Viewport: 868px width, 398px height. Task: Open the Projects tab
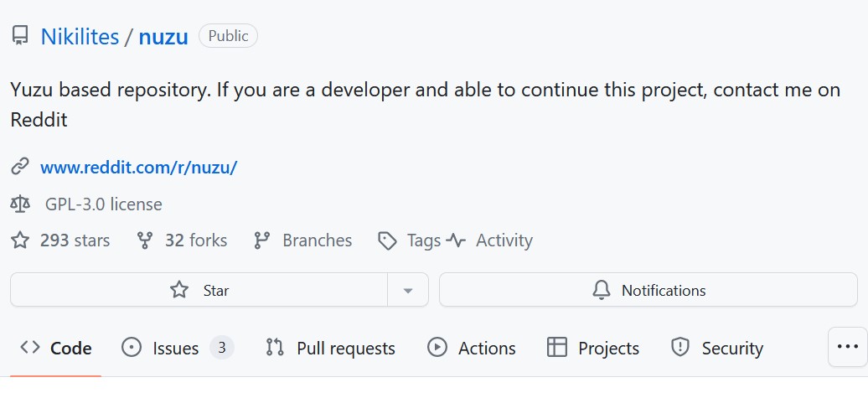coord(592,349)
